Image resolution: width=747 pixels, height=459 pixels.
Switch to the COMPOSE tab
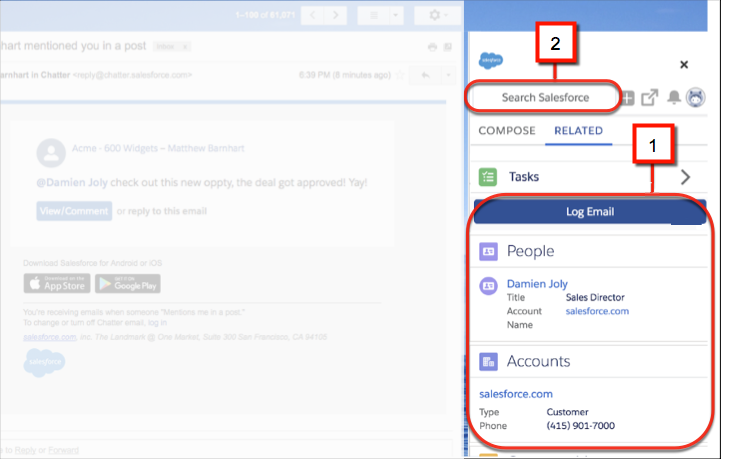507,131
